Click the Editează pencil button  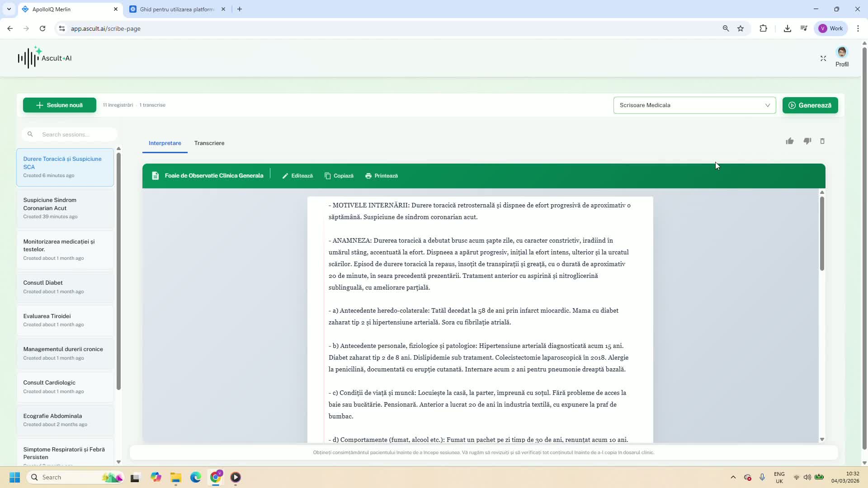[x=297, y=176]
